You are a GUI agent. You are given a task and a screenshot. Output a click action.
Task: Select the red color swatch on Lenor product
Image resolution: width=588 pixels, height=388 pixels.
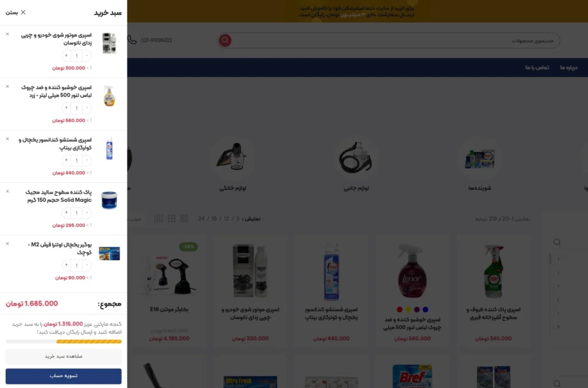coord(400,310)
